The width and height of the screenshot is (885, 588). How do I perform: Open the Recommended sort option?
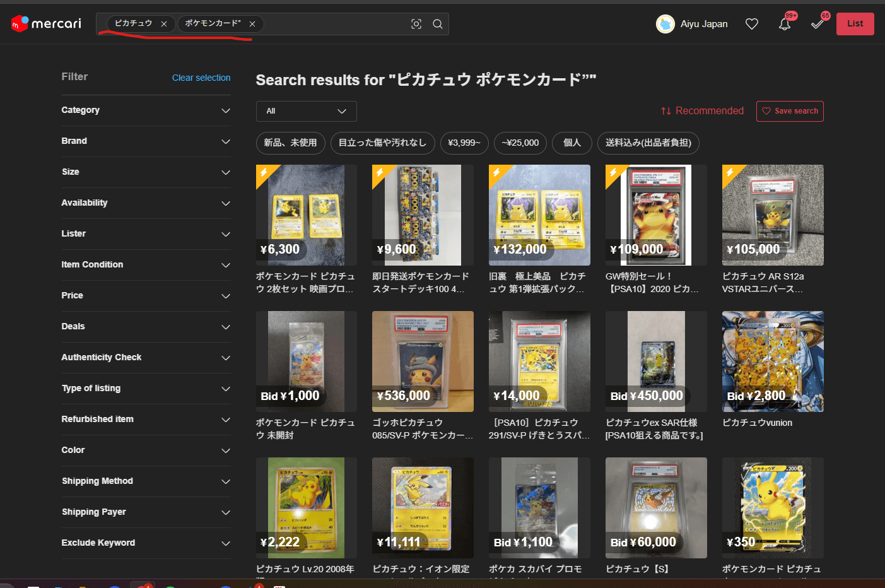(x=702, y=111)
